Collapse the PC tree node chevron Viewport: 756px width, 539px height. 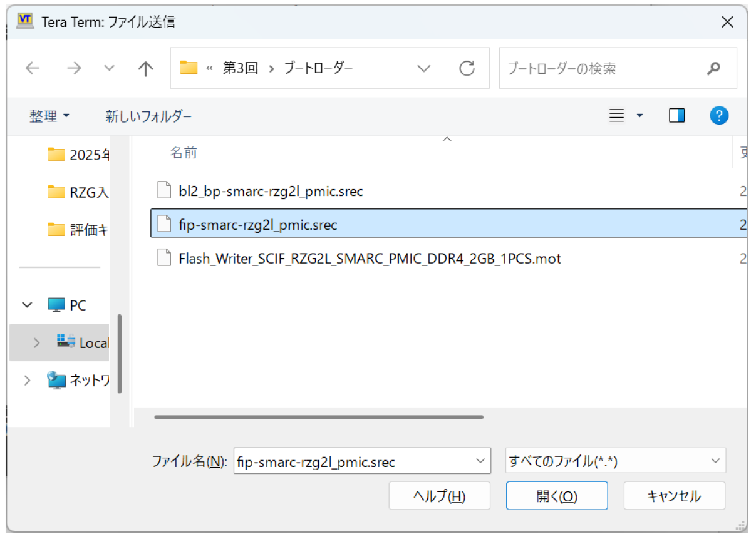(27, 305)
